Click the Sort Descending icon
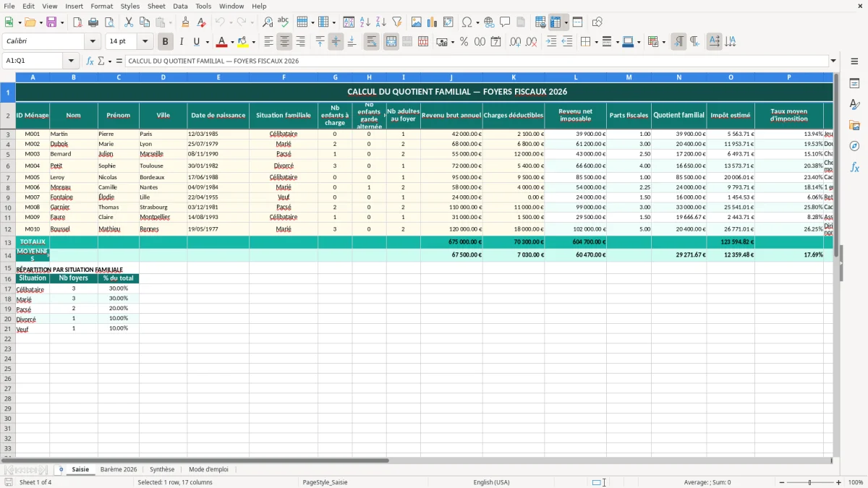This screenshot has height=488, width=868. click(x=381, y=22)
